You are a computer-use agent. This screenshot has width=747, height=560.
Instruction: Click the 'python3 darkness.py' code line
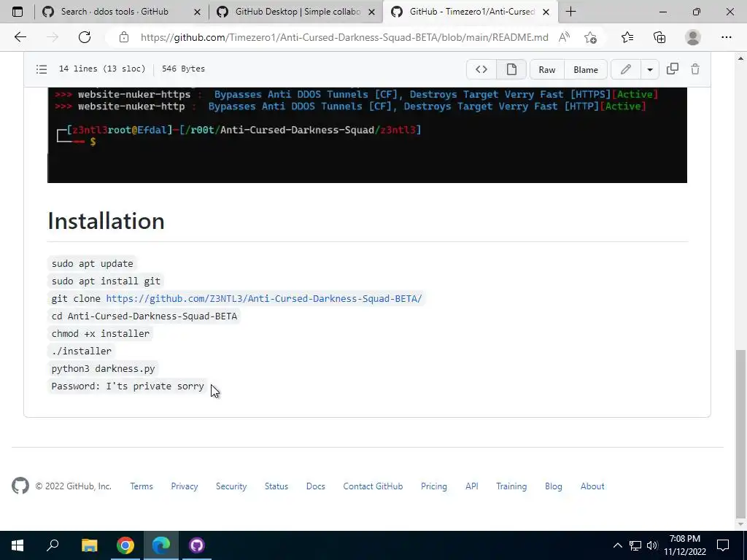click(x=104, y=368)
